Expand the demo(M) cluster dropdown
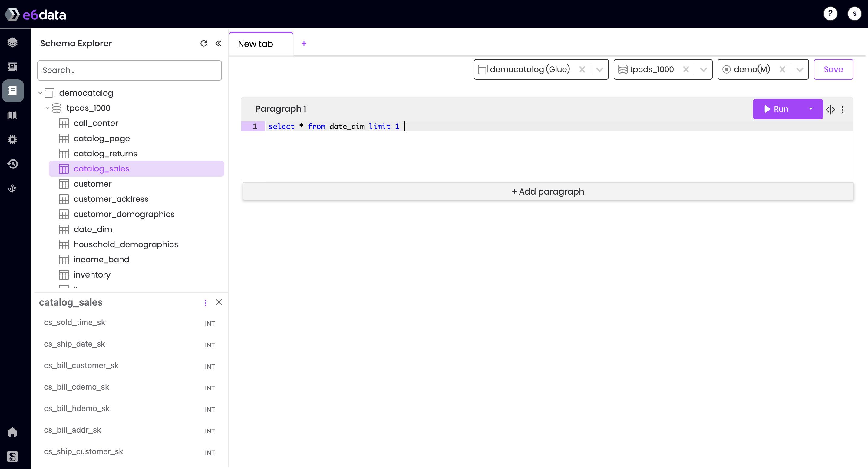This screenshot has width=868, height=469. 800,69
